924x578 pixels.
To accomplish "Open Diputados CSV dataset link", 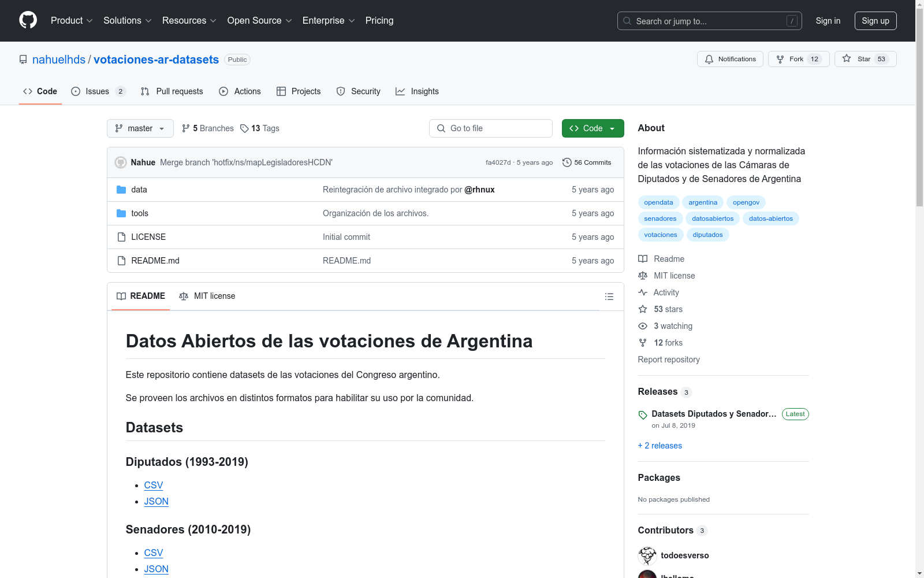I will 154,486.
